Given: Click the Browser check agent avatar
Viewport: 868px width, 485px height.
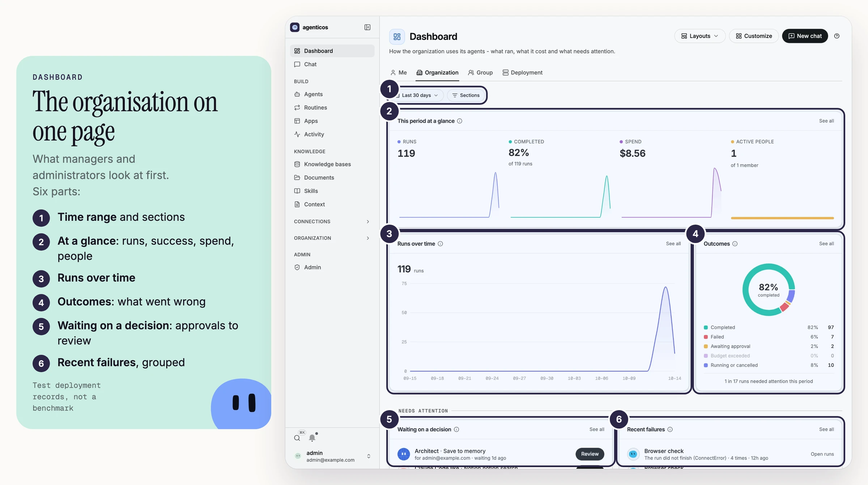Looking at the screenshot, I should coord(633,454).
